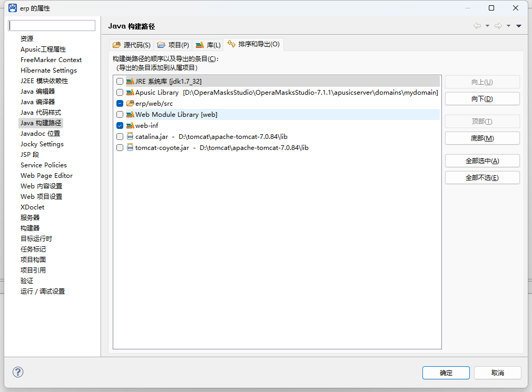
Task: Click the 底部(M) button
Action: (x=482, y=138)
